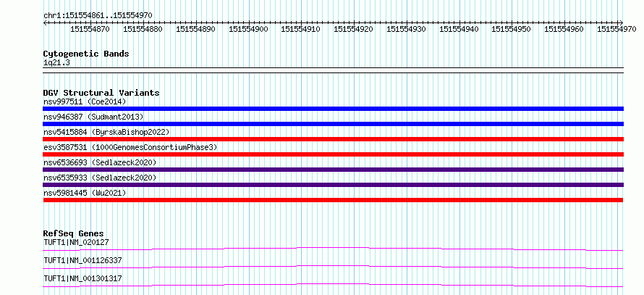Click ruler position 151554970
Screen dimensions: 644x295
click(617, 29)
